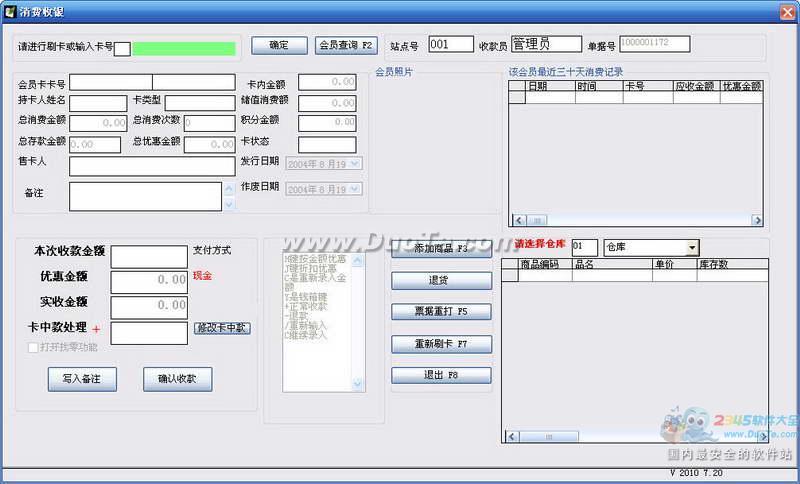Image resolution: width=800 pixels, height=484 pixels.
Task: Click warehouse code field showing 01
Action: 584,247
